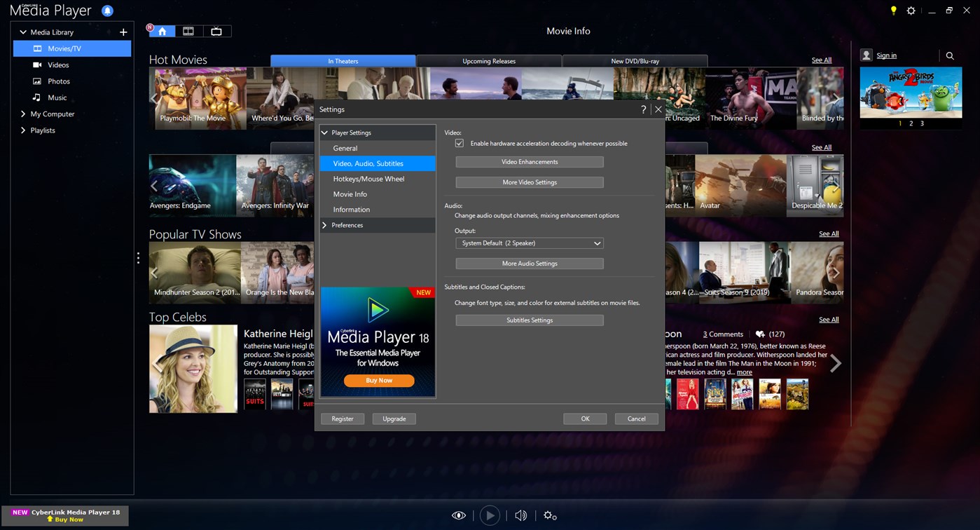Image resolution: width=980 pixels, height=530 pixels.
Task: Open Movies mode via the filmstrip icon
Action: click(x=188, y=31)
